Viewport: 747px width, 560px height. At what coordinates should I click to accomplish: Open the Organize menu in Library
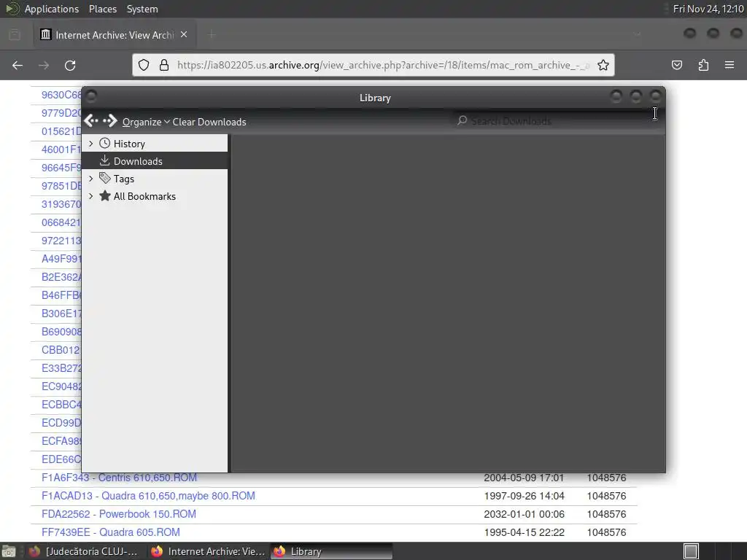[146, 122]
